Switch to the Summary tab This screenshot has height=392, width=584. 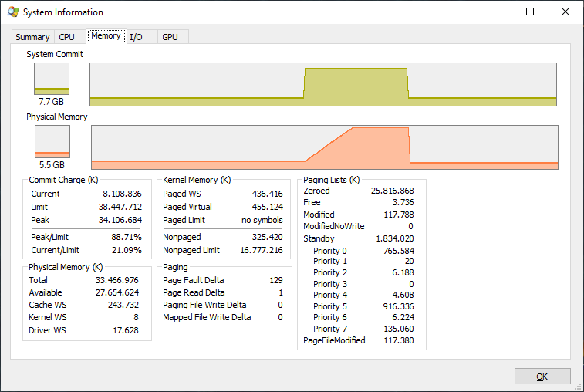[32, 37]
